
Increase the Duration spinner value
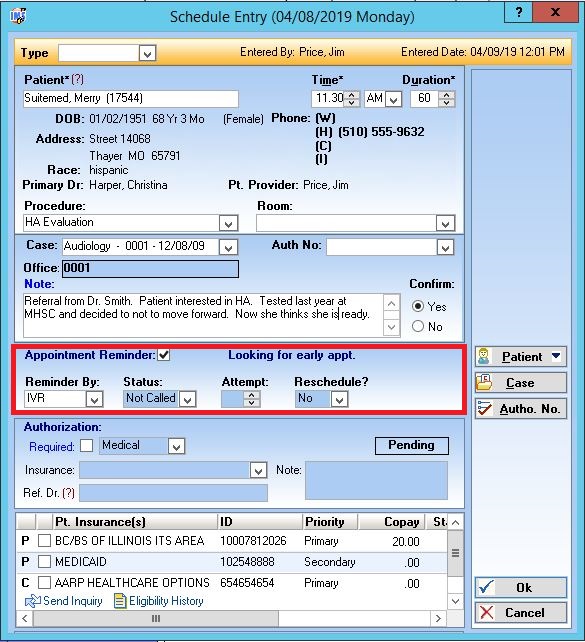(447, 95)
